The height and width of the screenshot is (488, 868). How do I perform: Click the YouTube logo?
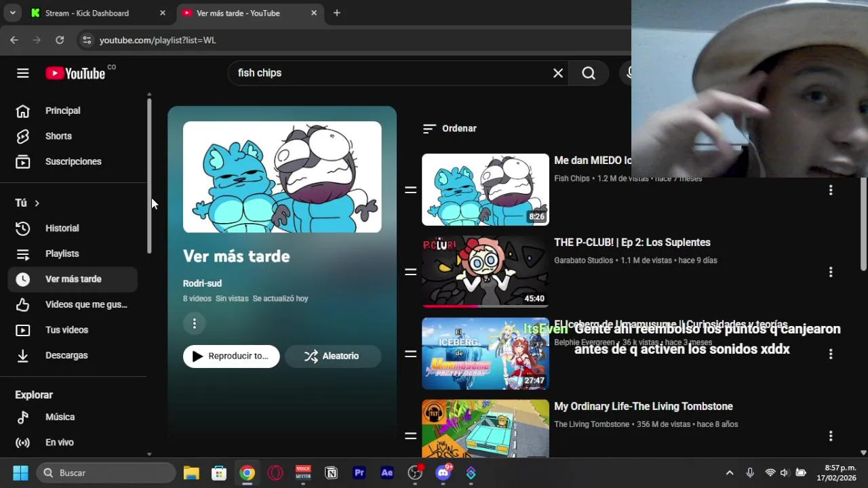(75, 73)
